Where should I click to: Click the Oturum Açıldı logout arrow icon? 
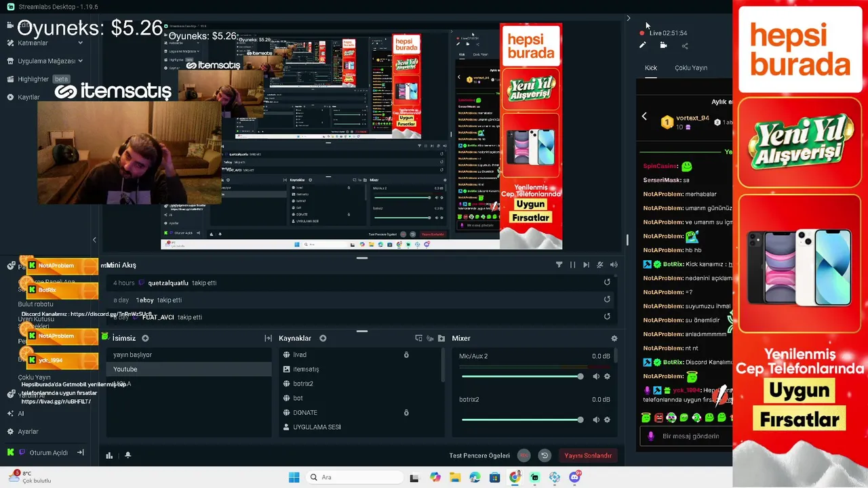click(80, 452)
